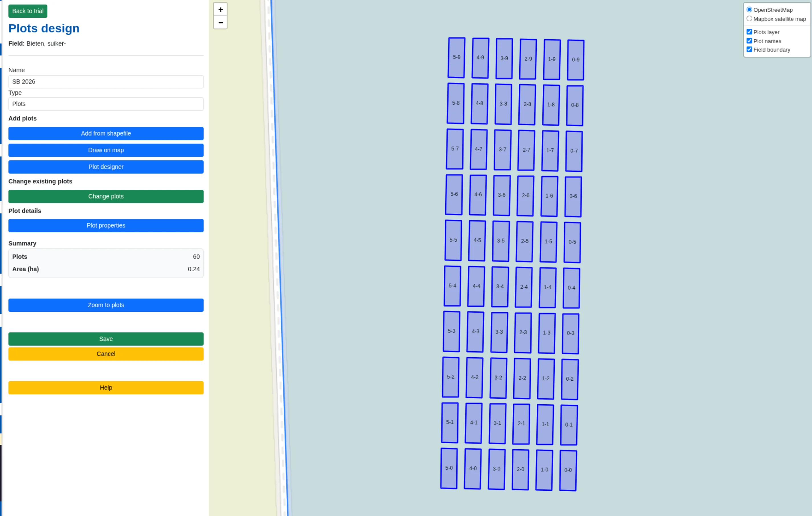The image size is (812, 516).
Task: Disable the Plots layer checkbox
Action: point(749,31)
